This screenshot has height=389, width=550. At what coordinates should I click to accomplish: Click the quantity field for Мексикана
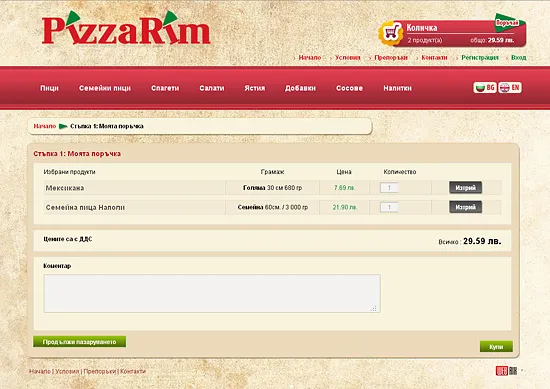click(x=389, y=188)
